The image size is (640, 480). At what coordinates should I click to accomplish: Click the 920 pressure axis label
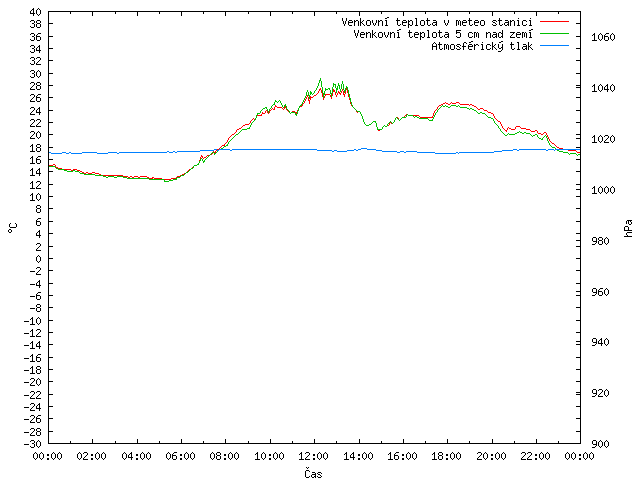pos(600,393)
